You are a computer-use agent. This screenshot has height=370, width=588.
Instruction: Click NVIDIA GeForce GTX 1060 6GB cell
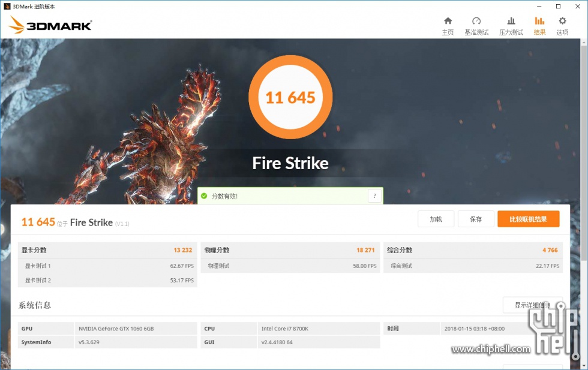tap(136, 329)
